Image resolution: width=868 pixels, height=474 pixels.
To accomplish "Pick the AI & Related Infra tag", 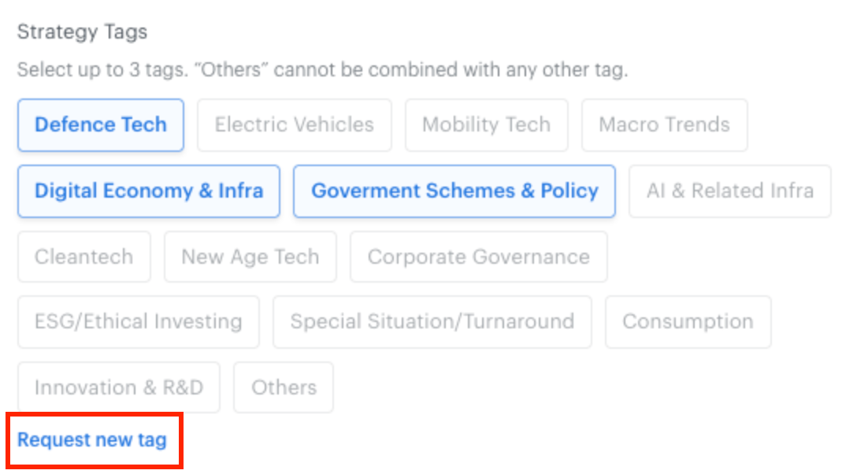I will tap(729, 191).
